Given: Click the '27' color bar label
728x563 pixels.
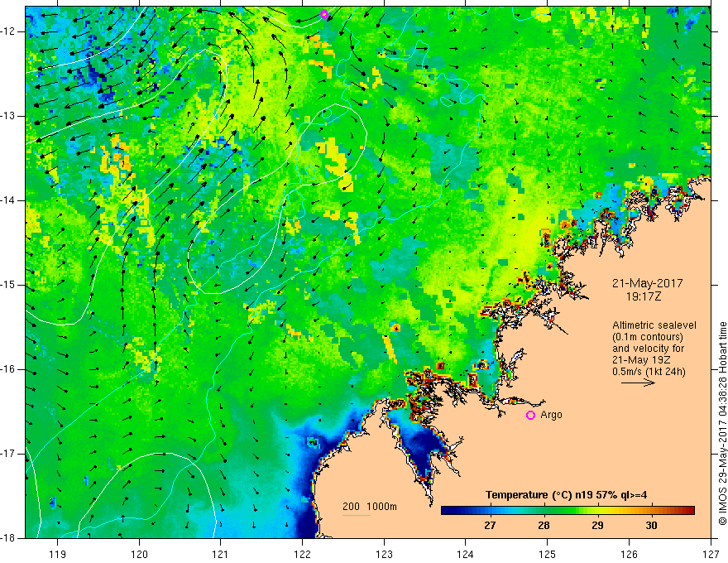Looking at the screenshot, I should [490, 526].
